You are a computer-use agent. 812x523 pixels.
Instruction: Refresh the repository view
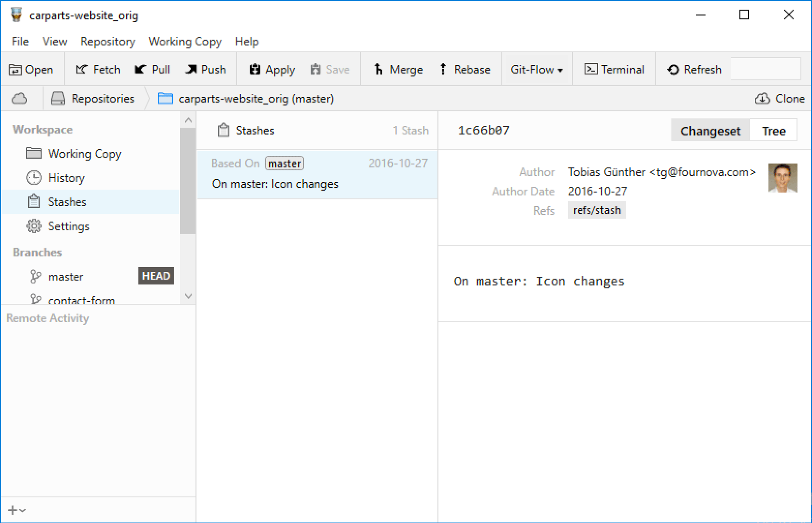pyautogui.click(x=694, y=69)
